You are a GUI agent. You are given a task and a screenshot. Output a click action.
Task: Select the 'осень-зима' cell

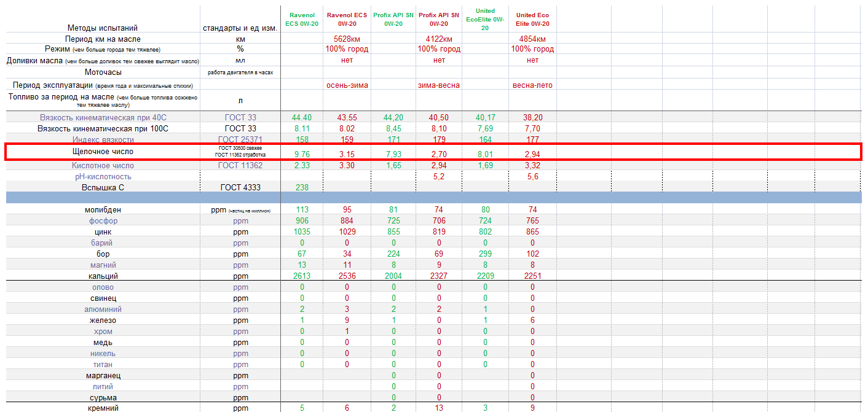click(x=347, y=85)
